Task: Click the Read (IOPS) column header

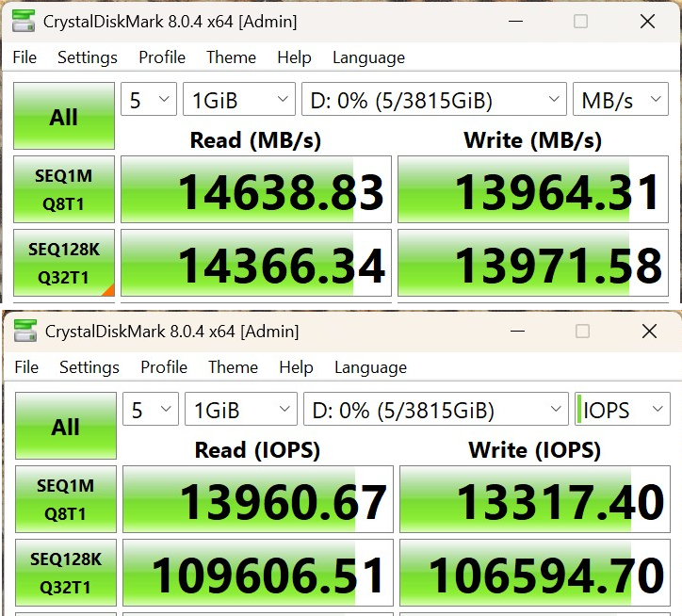Action: click(x=257, y=450)
